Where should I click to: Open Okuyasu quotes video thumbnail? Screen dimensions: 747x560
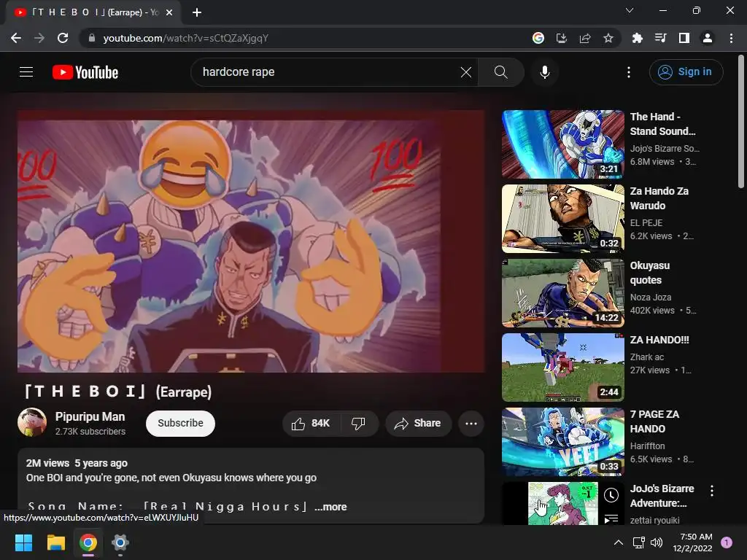tap(562, 293)
